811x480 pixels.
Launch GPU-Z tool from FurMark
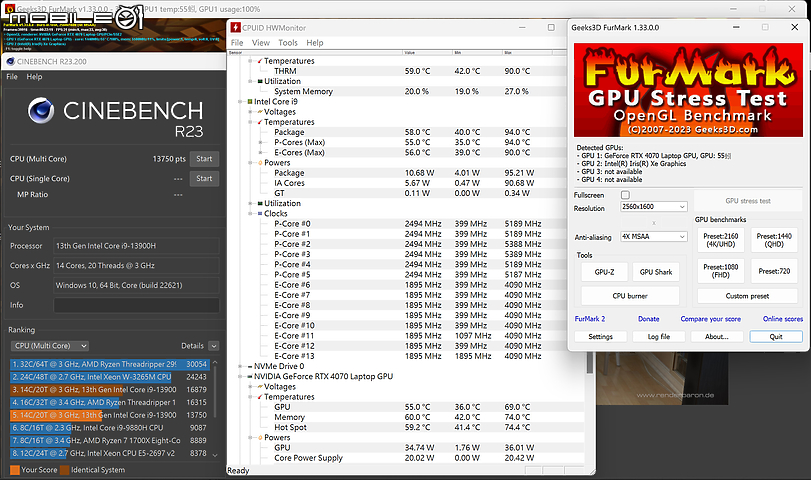(x=604, y=272)
